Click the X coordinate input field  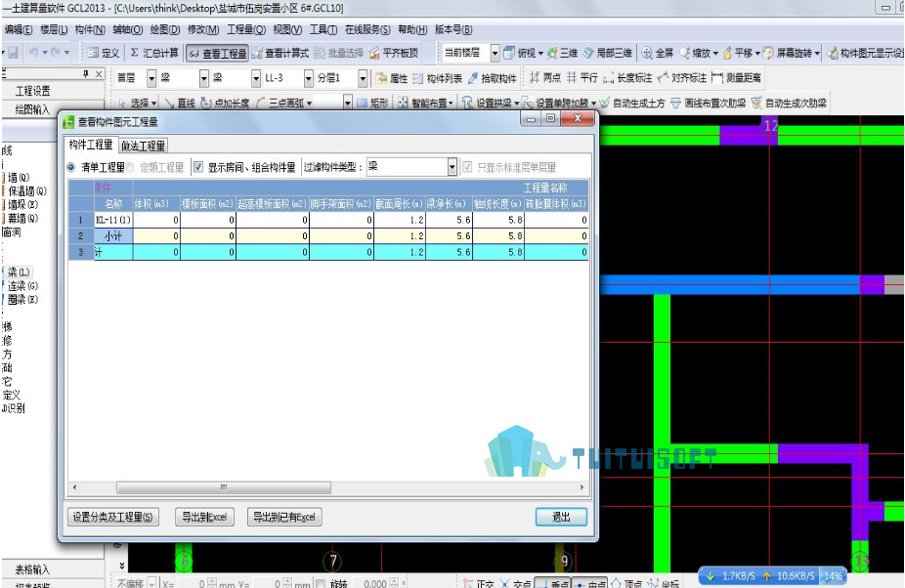[x=191, y=583]
